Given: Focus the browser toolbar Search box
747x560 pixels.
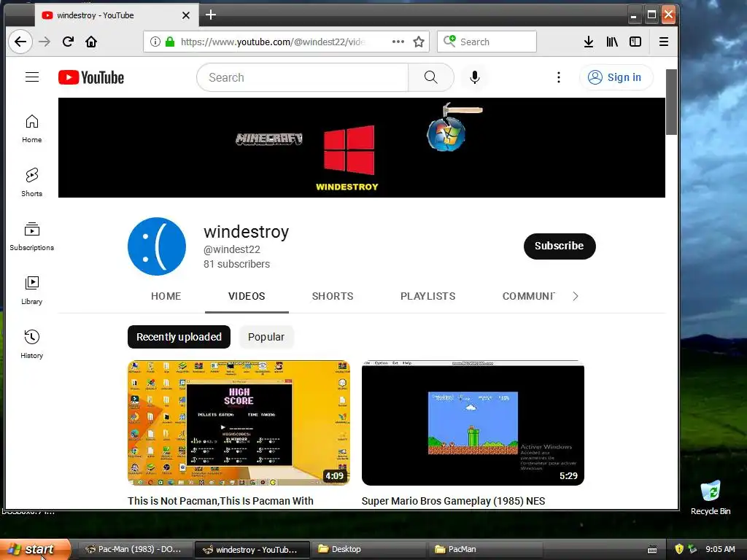Looking at the screenshot, I should tap(487, 42).
